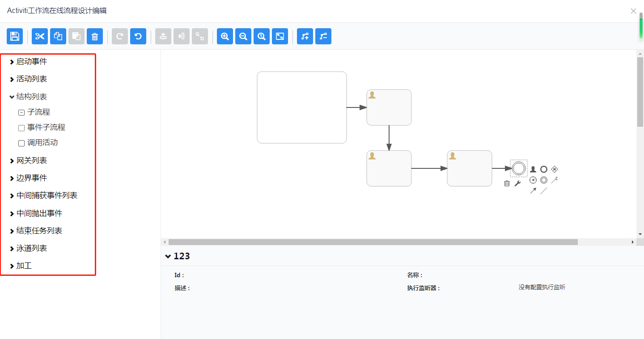Select the 调用活动 palette item
The image size is (644, 339).
pos(42,143)
